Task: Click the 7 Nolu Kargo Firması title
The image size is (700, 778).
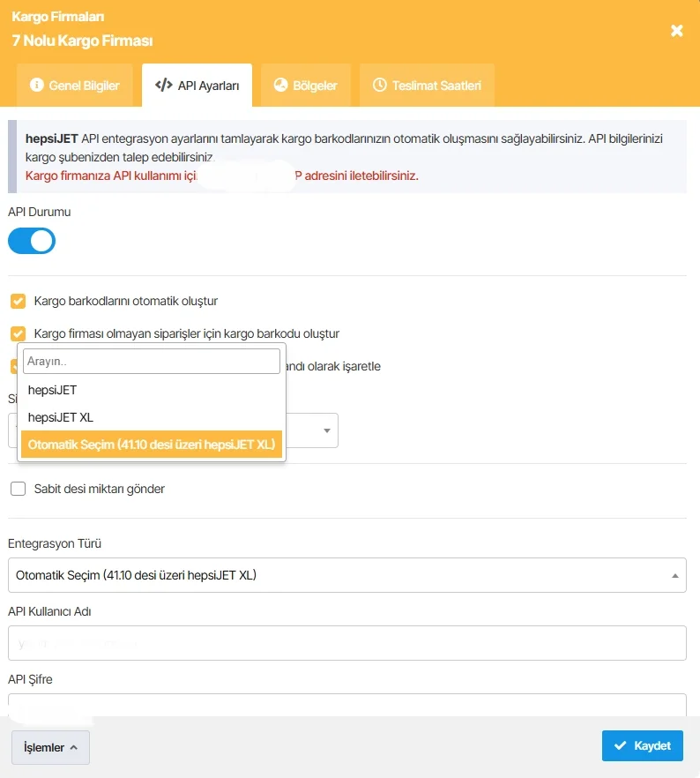Action: (82, 41)
